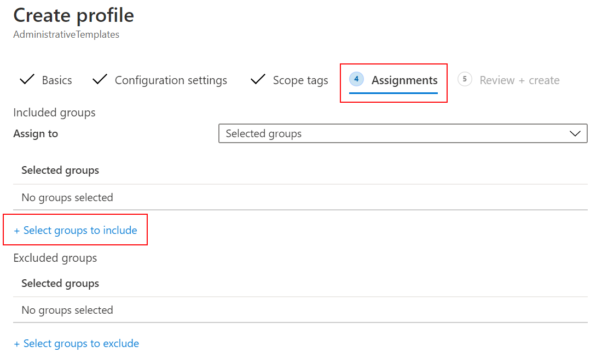Click the Excluded groups label
The height and width of the screenshot is (364, 608).
[x=55, y=258]
